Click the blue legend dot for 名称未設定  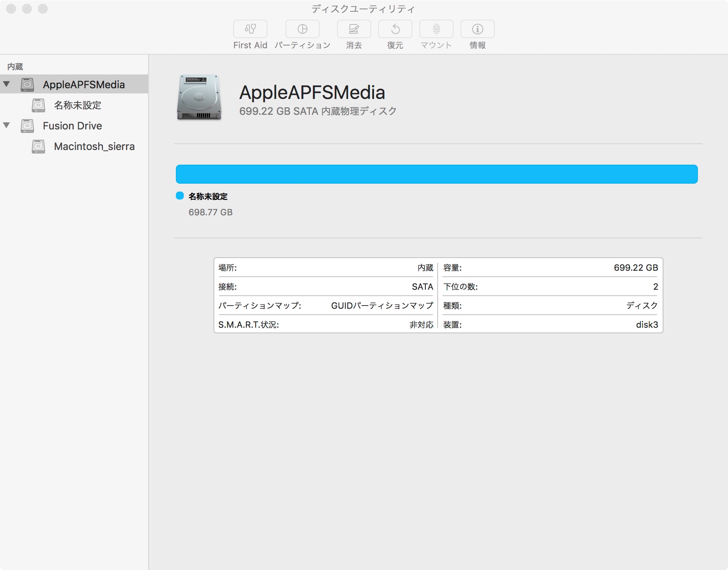coord(180,196)
